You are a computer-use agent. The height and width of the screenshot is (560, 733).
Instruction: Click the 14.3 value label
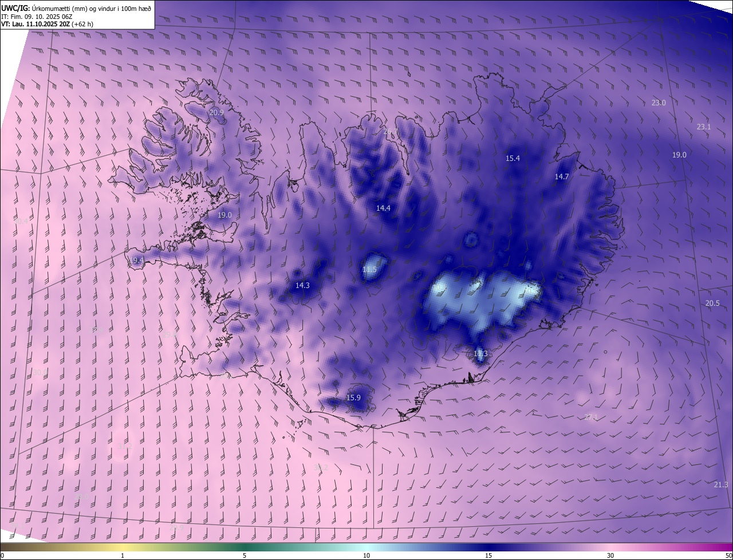tap(302, 285)
